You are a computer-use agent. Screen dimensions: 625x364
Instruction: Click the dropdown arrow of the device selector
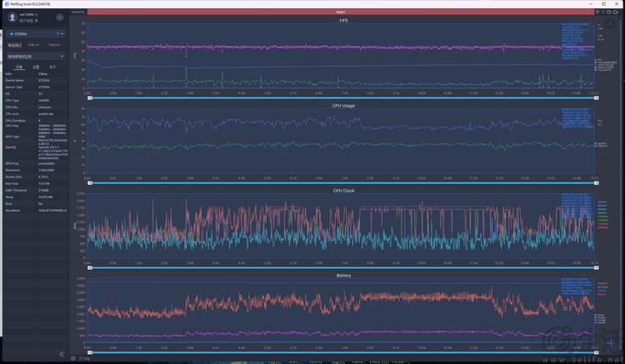click(x=62, y=34)
